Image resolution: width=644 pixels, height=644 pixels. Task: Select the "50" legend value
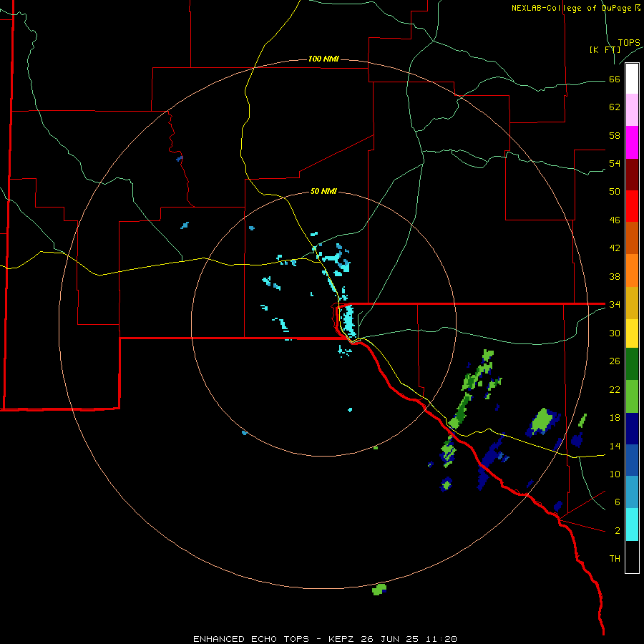click(x=615, y=191)
